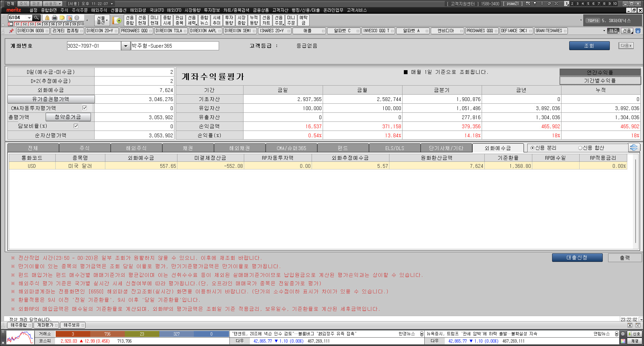Image resolution: width=644 pixels, height=346 pixels.
Task: Expand the account number dropdown arrow
Action: point(125,46)
